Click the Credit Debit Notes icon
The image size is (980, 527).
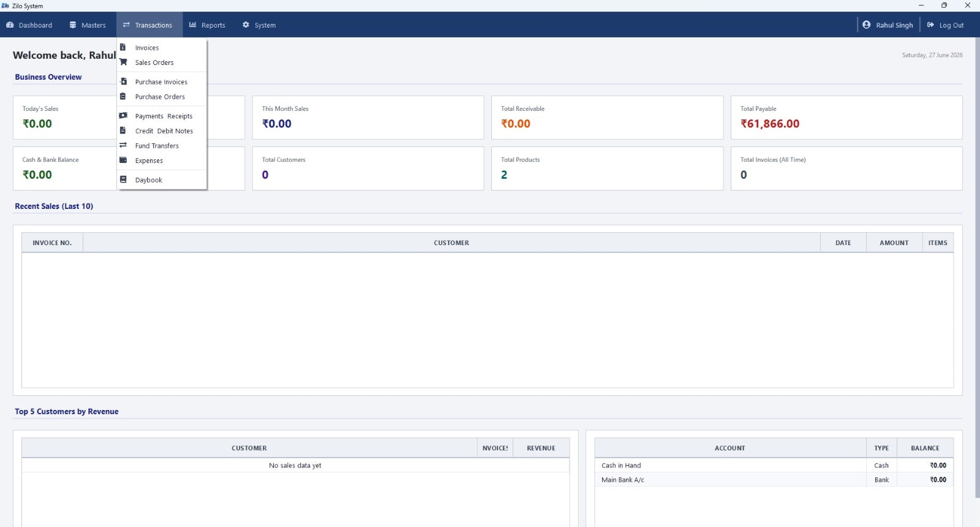coord(123,131)
